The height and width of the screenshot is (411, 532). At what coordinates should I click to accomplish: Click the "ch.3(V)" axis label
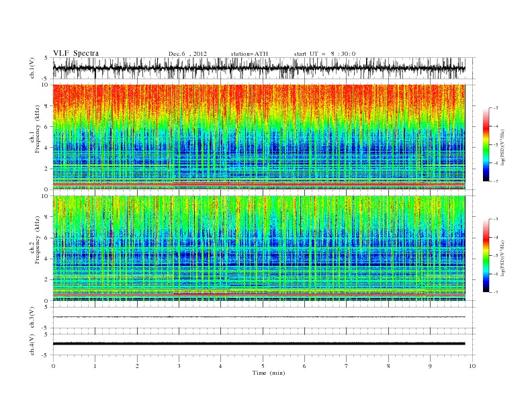click(x=32, y=318)
